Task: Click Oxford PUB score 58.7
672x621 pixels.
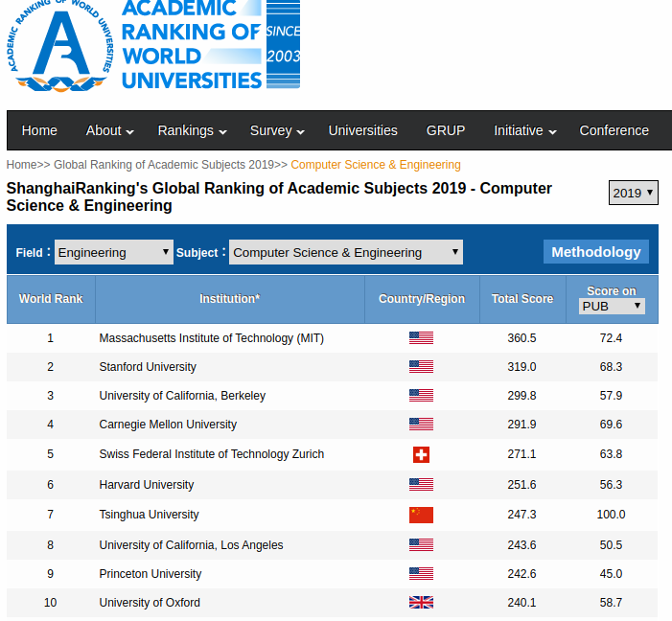Action: (x=612, y=603)
